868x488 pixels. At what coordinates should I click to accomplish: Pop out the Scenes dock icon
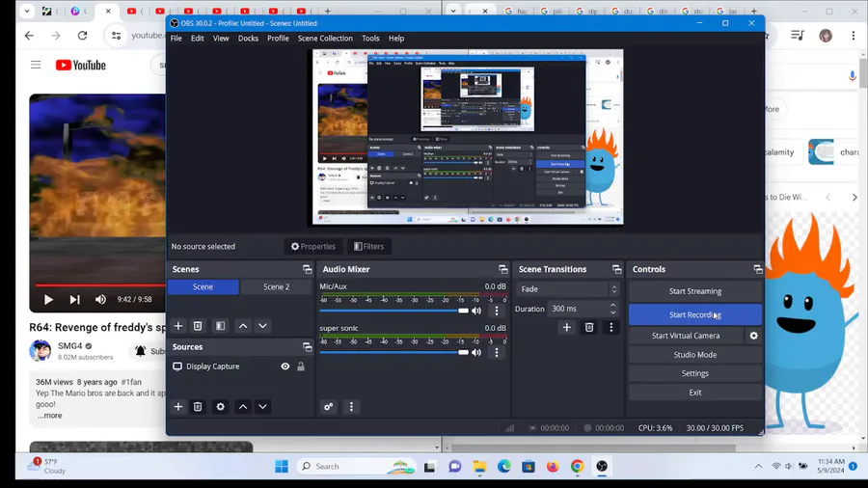[x=308, y=269]
